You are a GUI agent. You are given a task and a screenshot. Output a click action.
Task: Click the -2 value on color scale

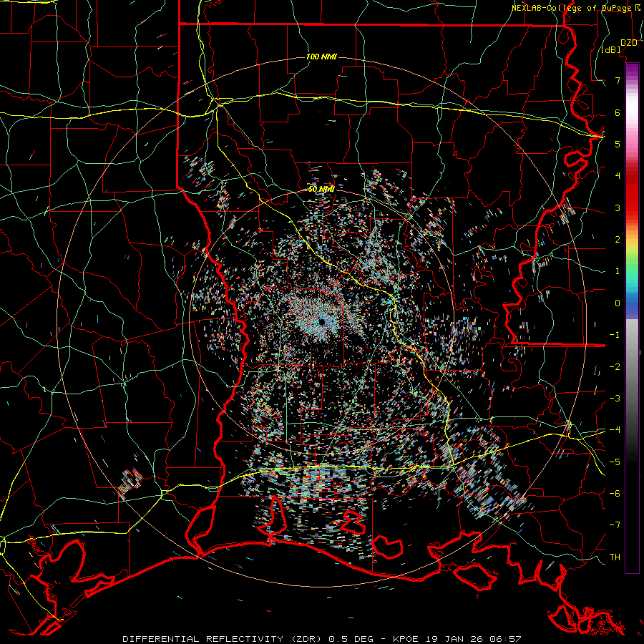pyautogui.click(x=615, y=367)
